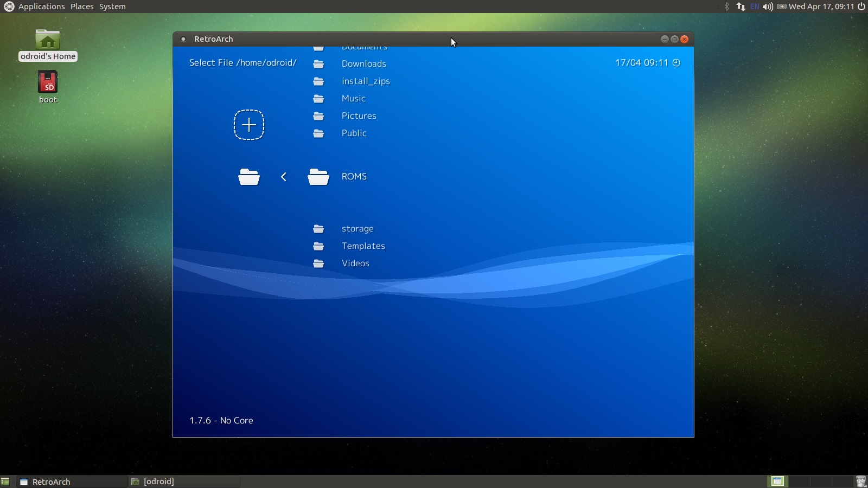
Task: Click the dashed plus Import Content icon
Action: 249,125
